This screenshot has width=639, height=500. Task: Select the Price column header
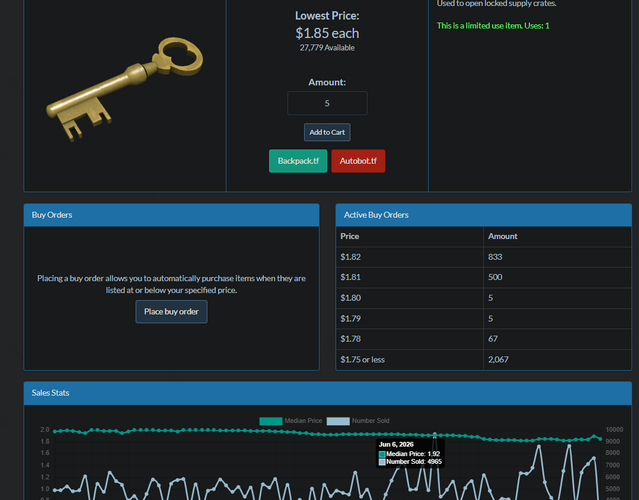point(410,236)
